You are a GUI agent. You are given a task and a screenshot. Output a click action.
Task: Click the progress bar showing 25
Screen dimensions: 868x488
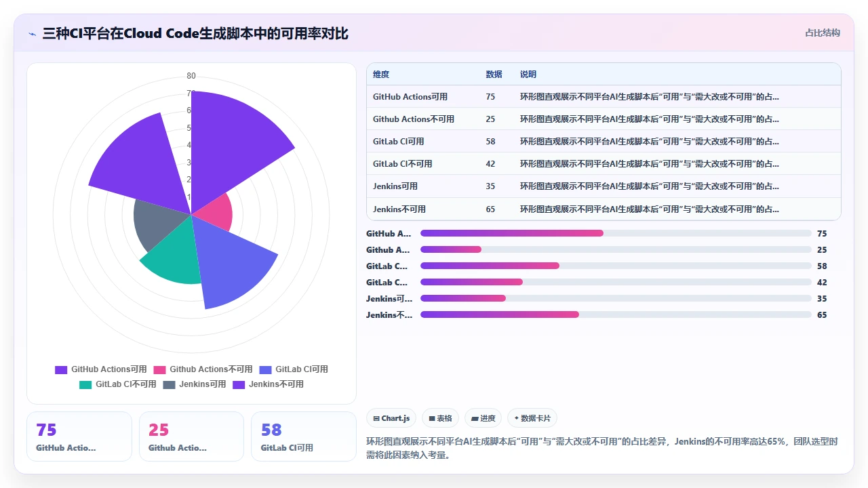(616, 249)
